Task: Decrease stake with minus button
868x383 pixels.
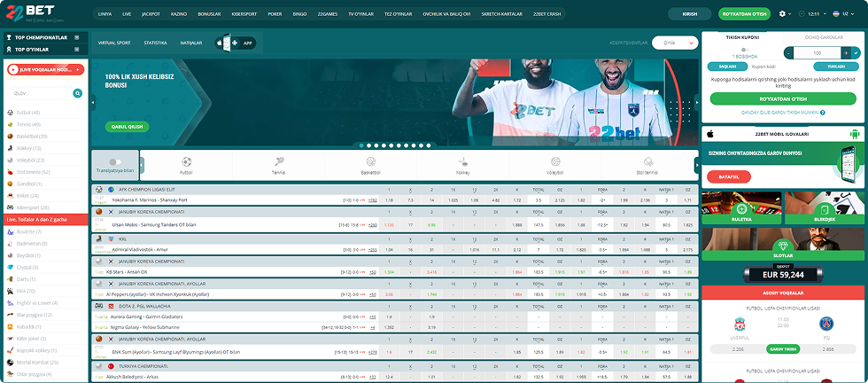Action: (788, 53)
